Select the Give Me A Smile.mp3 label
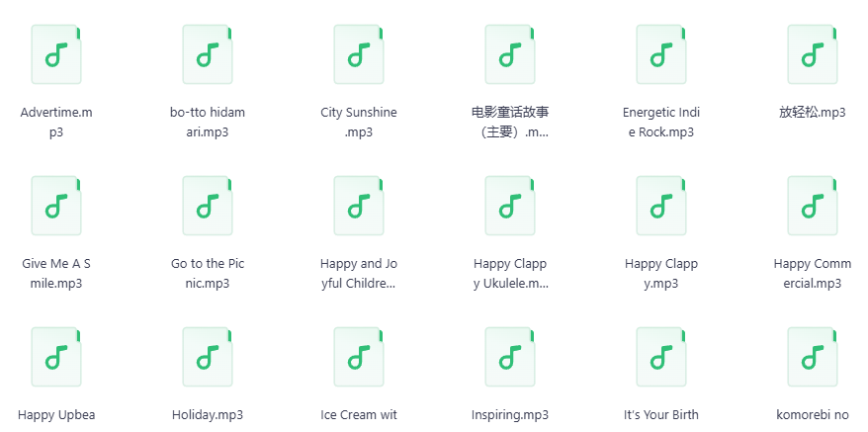The image size is (868, 432). tap(56, 274)
